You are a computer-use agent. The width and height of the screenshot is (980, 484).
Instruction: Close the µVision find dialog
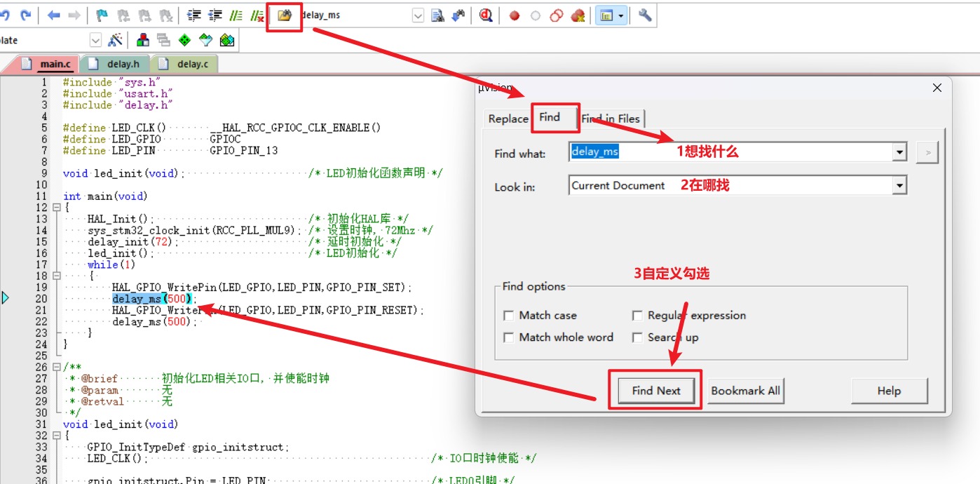point(937,88)
